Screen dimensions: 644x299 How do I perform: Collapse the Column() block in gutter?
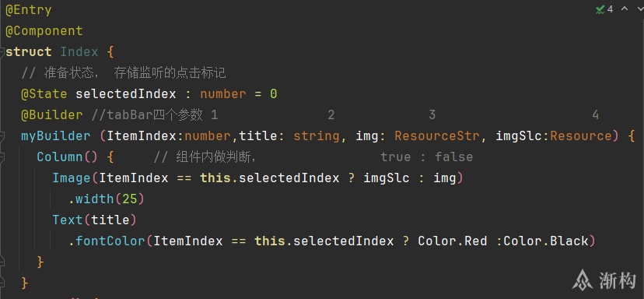coord(2,157)
